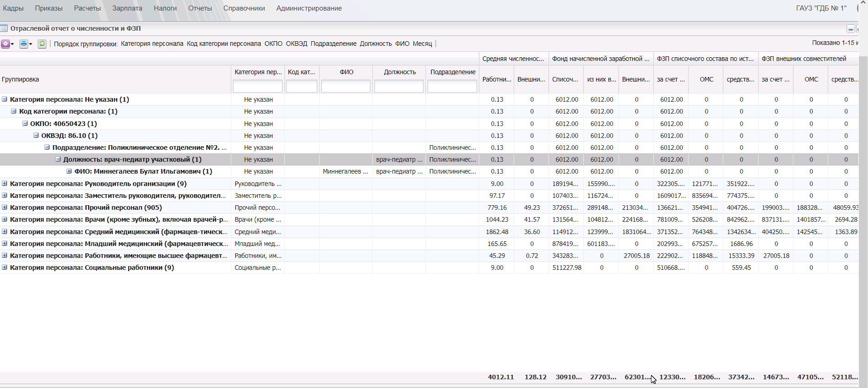Minimize the report panel with the dash button
Image resolution: width=868 pixels, height=388 pixels.
pyautogui.click(x=850, y=29)
